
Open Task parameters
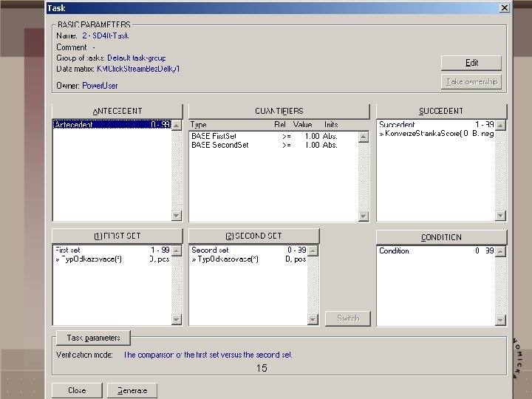[93, 338]
